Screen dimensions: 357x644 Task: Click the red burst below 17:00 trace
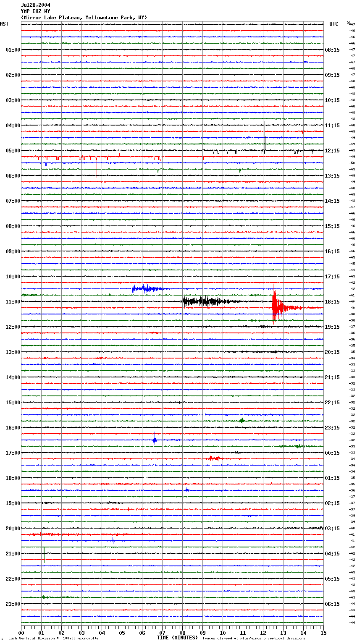(214, 458)
